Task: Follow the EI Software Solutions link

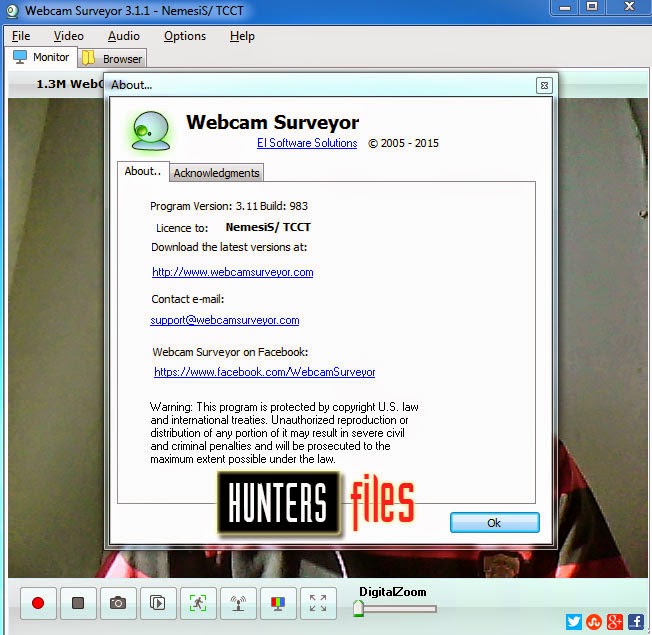Action: (307, 143)
